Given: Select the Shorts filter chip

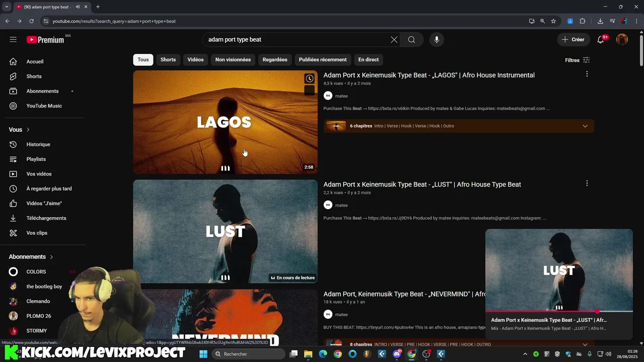Looking at the screenshot, I should coord(168,59).
